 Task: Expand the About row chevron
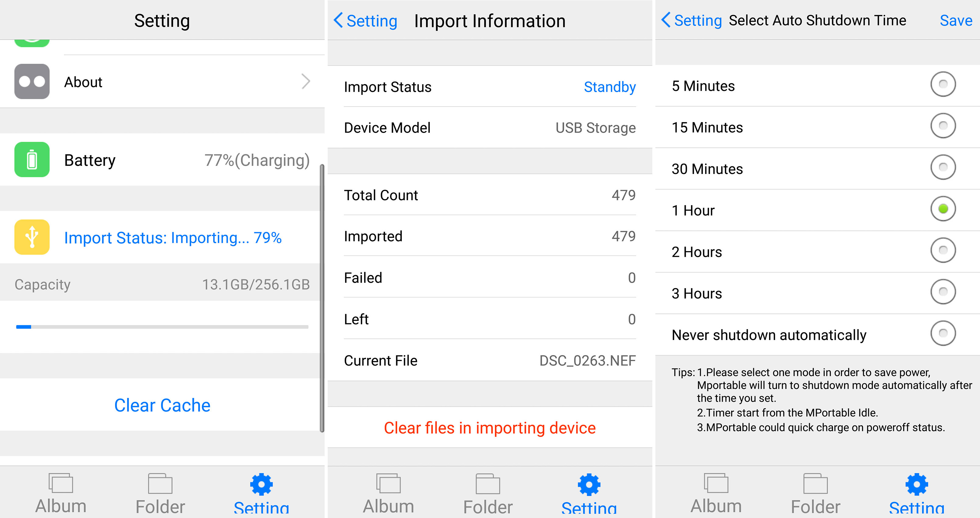click(x=306, y=81)
